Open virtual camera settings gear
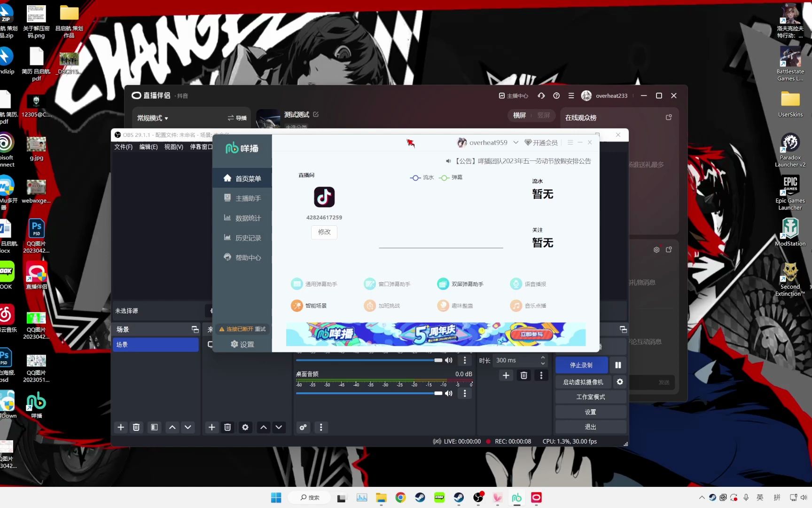Image resolution: width=812 pixels, height=508 pixels. [x=620, y=382]
